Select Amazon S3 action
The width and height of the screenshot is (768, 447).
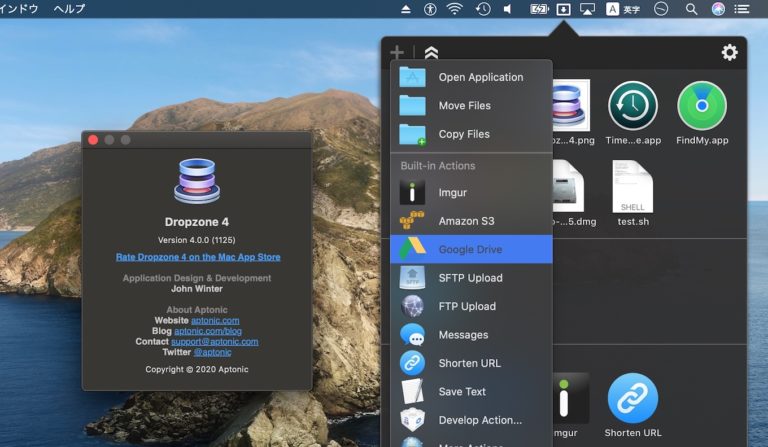pos(466,221)
